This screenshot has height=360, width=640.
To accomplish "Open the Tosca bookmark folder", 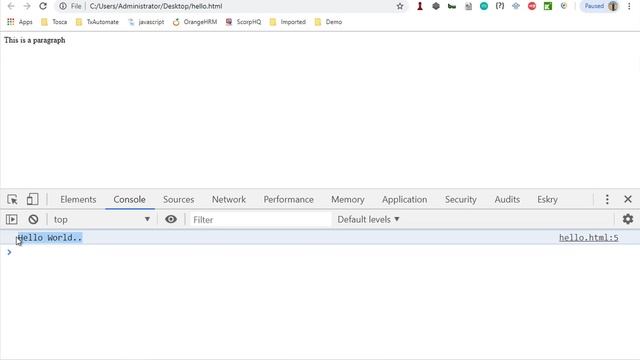I will point(54,22).
